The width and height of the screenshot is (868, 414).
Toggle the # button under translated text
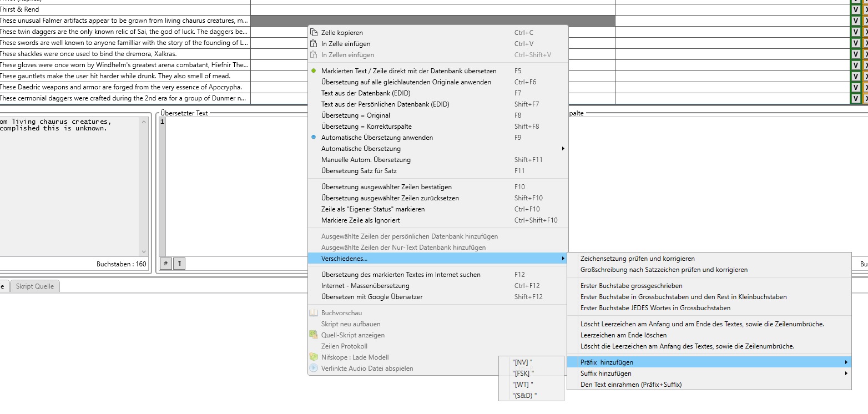pos(165,264)
